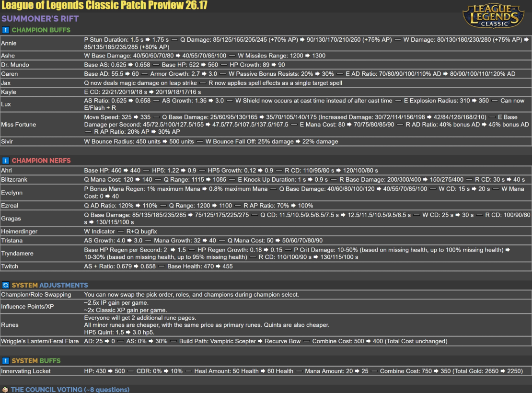Select the Lux row name
The image size is (532, 393).
click(6, 104)
